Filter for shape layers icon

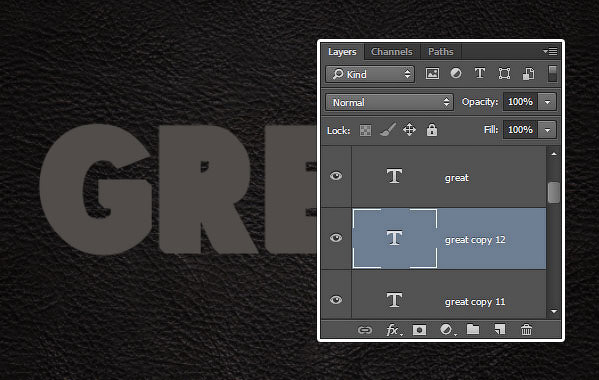point(504,73)
